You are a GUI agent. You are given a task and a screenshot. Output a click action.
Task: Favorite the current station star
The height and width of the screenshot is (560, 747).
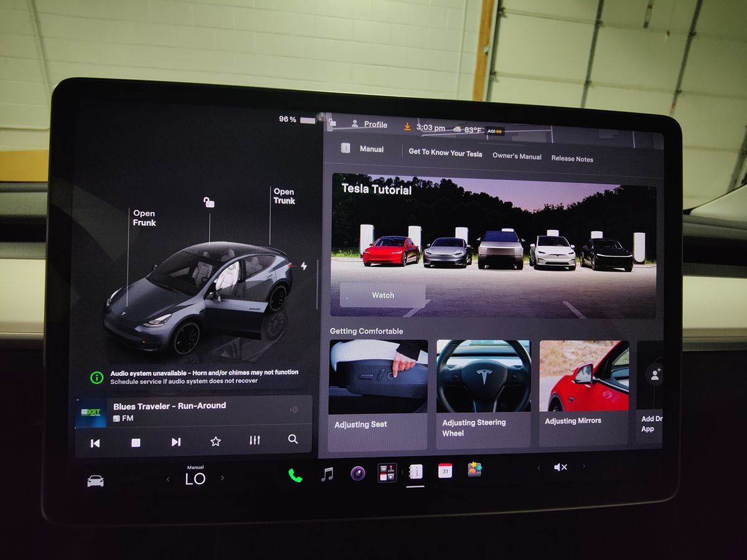click(215, 441)
